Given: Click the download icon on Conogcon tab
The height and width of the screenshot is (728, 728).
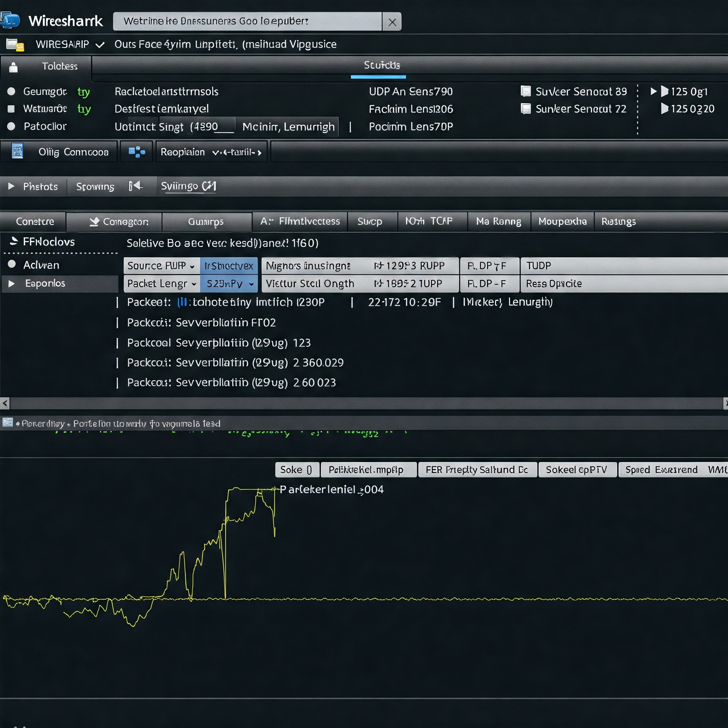Looking at the screenshot, I should point(94,221).
